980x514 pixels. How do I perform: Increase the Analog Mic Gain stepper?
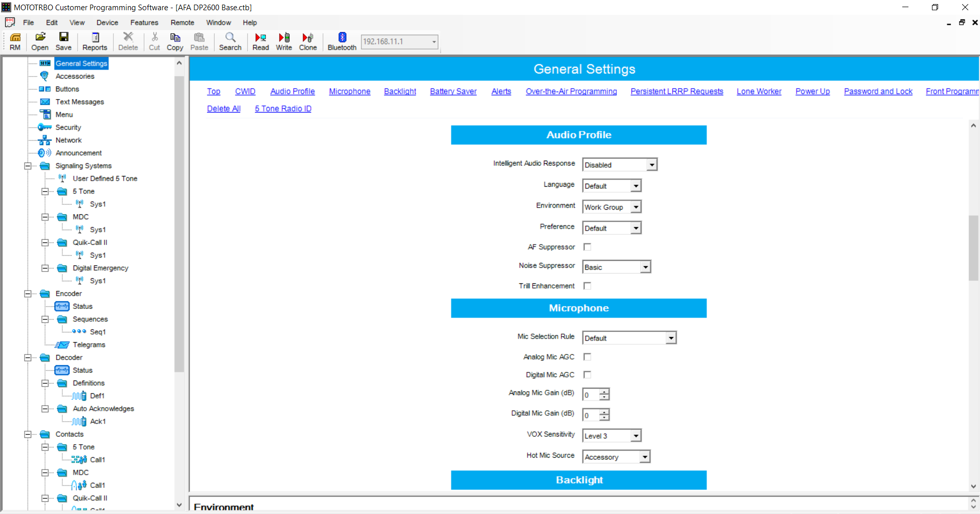pos(604,392)
